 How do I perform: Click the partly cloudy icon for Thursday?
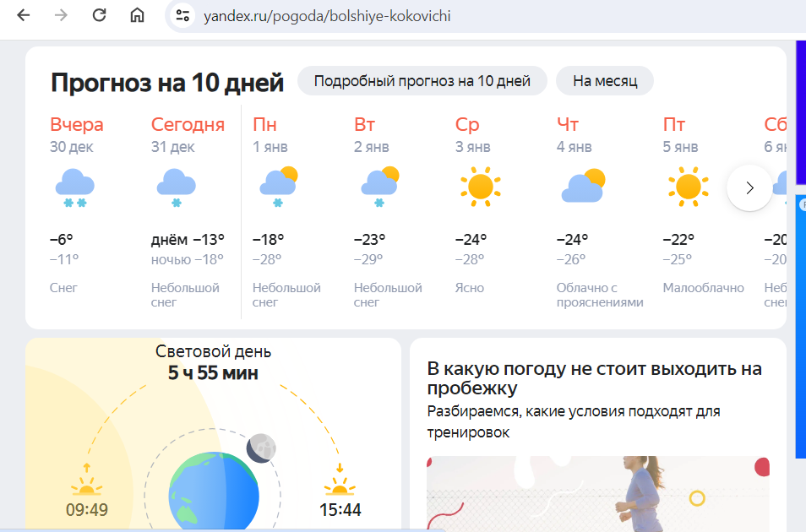[583, 187]
